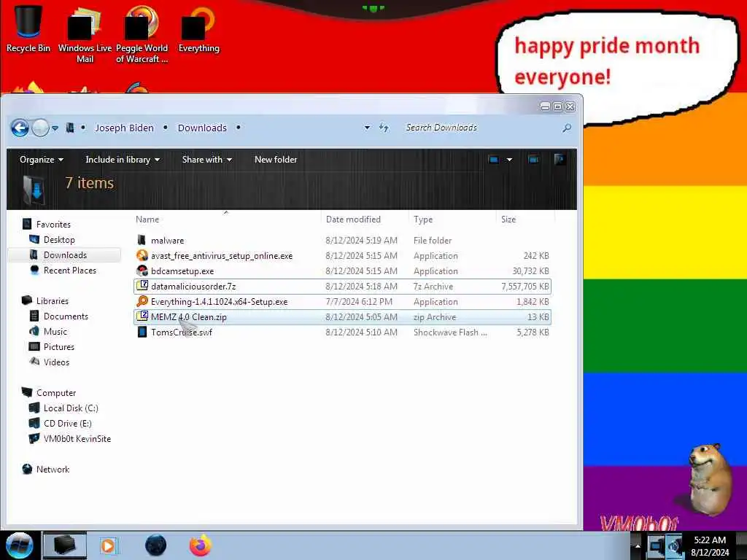
Task: Toggle the preview pane icon
Action: pyautogui.click(x=533, y=160)
